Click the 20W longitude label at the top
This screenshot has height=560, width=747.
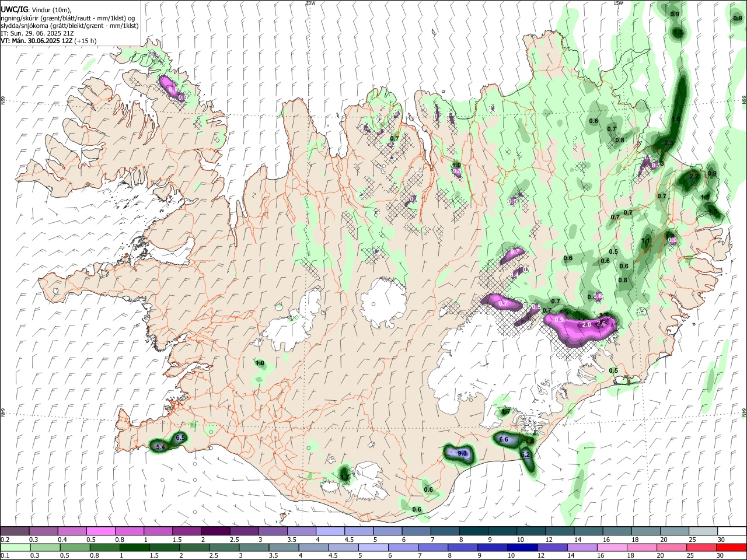(310, 3)
